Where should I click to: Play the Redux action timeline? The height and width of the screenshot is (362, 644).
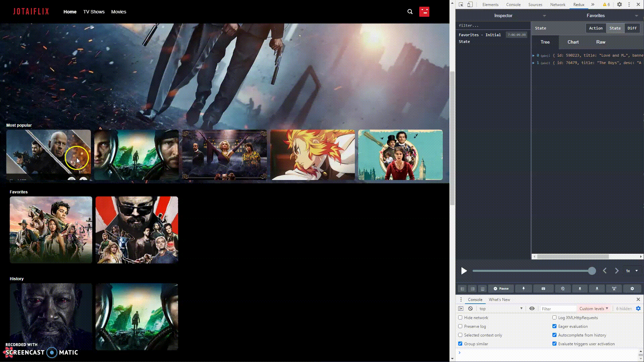tap(464, 271)
